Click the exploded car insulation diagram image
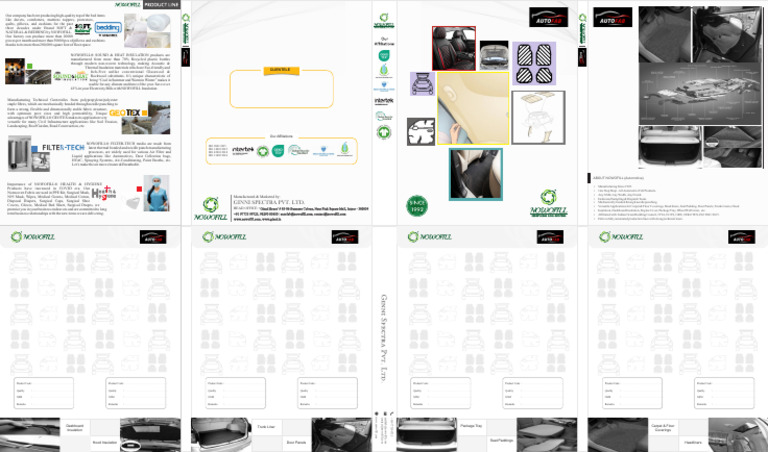Image resolution: width=768 pixels, height=452 pixels. click(x=700, y=94)
